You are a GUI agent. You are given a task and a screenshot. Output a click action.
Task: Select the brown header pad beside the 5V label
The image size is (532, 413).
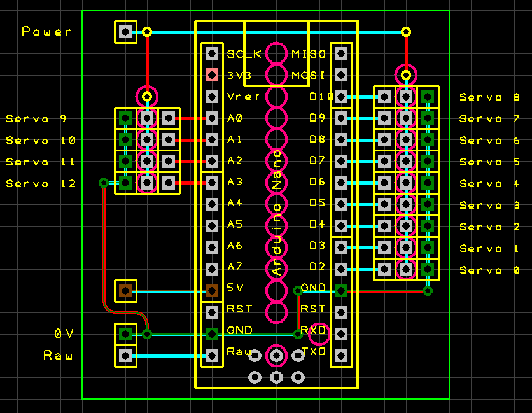coord(212,291)
